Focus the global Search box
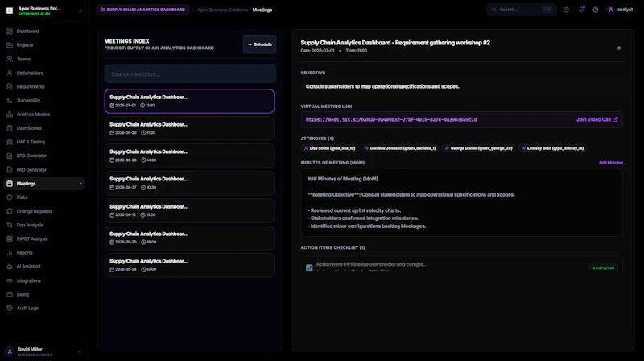Image resolution: width=644 pixels, height=361 pixels. pyautogui.click(x=522, y=10)
